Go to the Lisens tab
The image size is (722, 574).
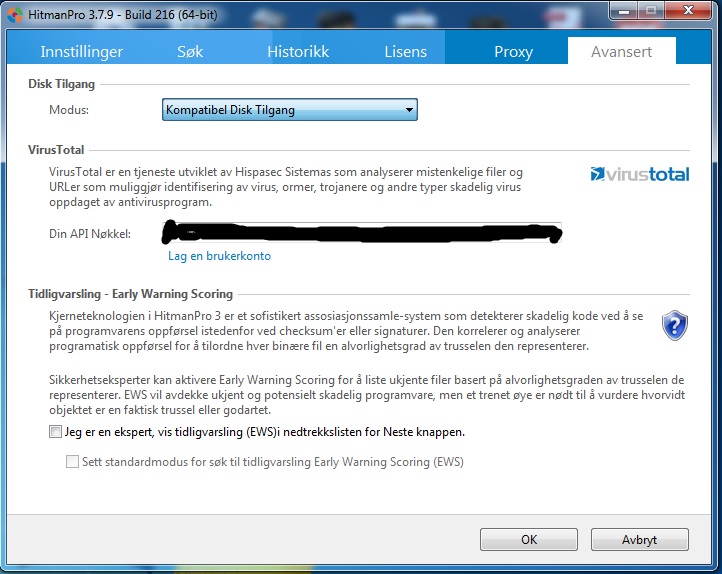(x=406, y=52)
